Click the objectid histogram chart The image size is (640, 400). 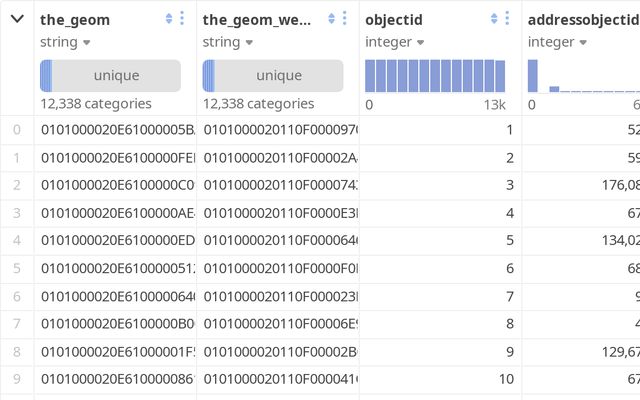pyautogui.click(x=435, y=76)
